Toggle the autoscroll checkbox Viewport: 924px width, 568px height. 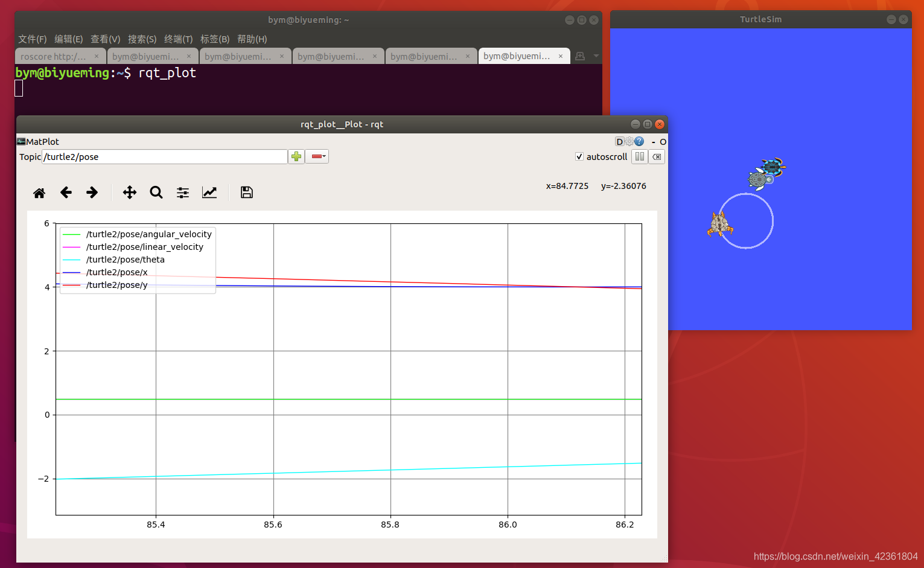click(x=579, y=157)
